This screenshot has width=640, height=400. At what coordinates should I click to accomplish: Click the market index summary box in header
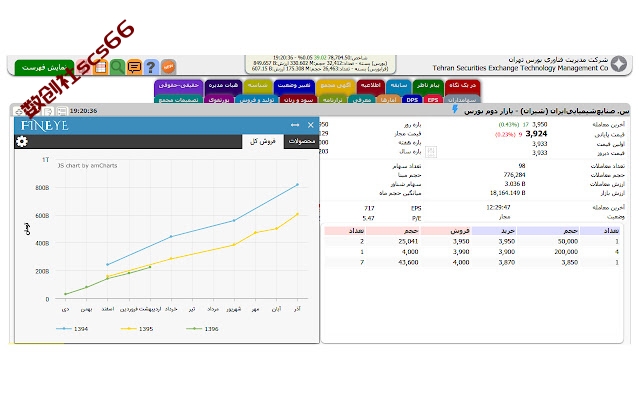[x=320, y=63]
